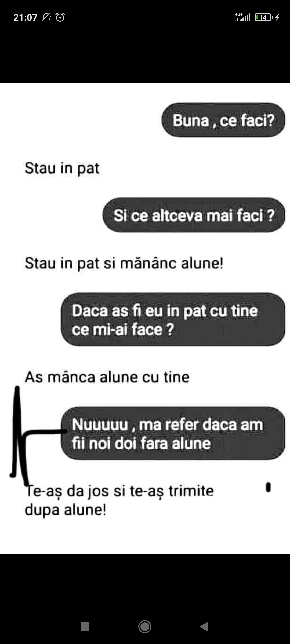This screenshot has height=644, width=290.
Task: Select "As mânca alune cu tine" message
Action: tap(107, 377)
